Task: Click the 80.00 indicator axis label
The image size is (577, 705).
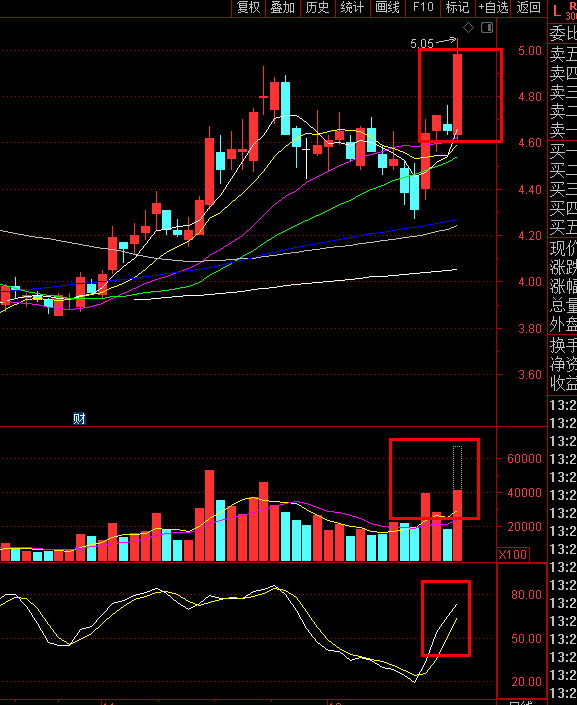Action: (527, 595)
